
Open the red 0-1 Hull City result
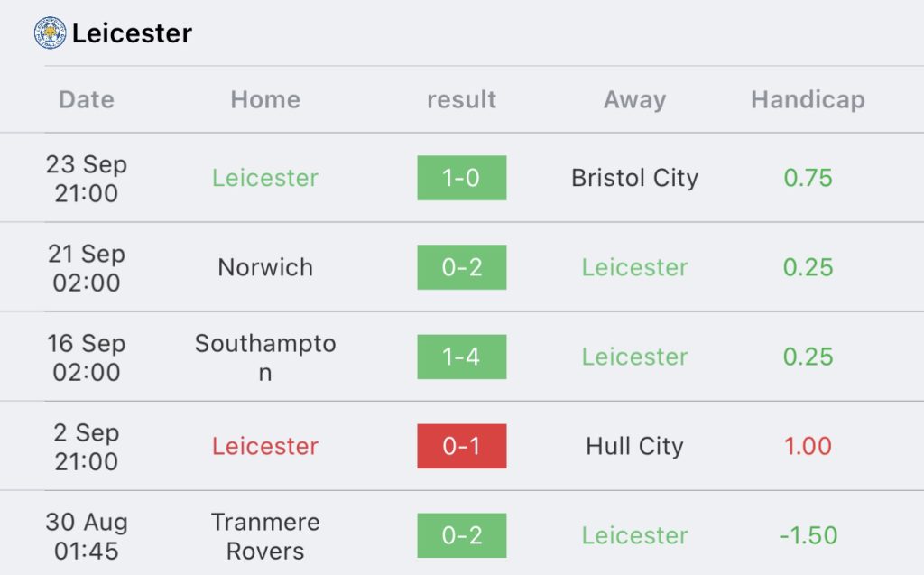click(x=461, y=446)
